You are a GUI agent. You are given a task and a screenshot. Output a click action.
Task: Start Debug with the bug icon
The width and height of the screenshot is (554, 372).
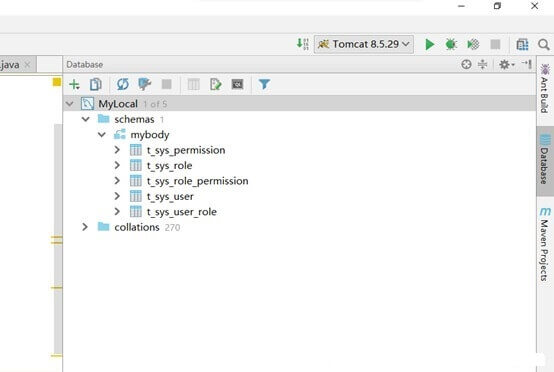[451, 44]
